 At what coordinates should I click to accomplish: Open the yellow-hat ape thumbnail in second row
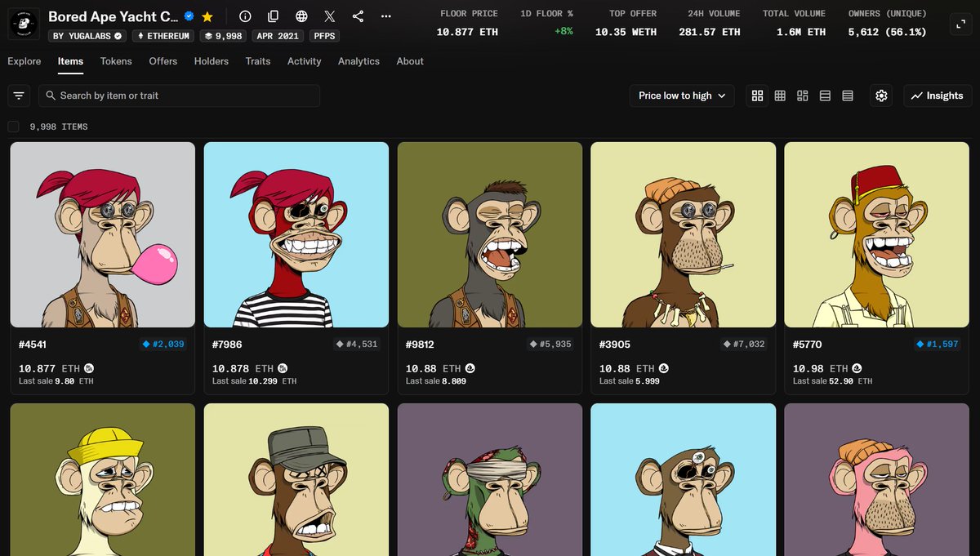click(x=103, y=479)
